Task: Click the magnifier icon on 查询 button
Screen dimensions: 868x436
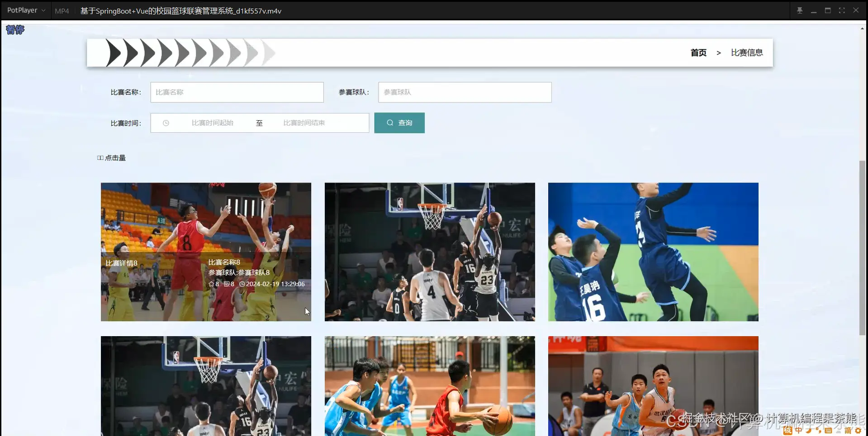Action: [390, 123]
